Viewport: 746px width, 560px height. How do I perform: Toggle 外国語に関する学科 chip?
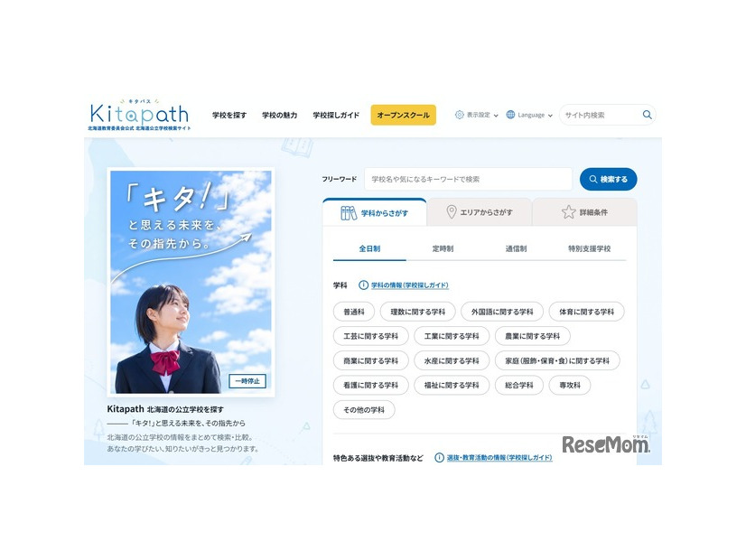(x=502, y=313)
